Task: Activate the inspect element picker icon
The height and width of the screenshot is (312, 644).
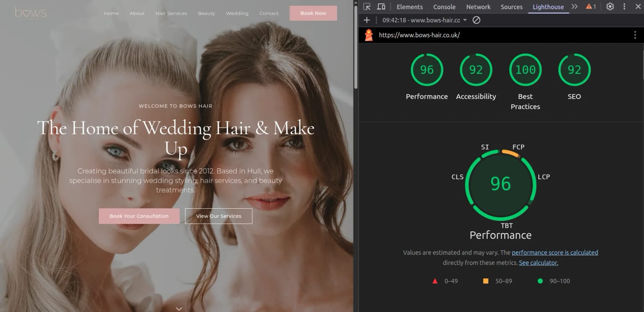Action: [x=367, y=7]
